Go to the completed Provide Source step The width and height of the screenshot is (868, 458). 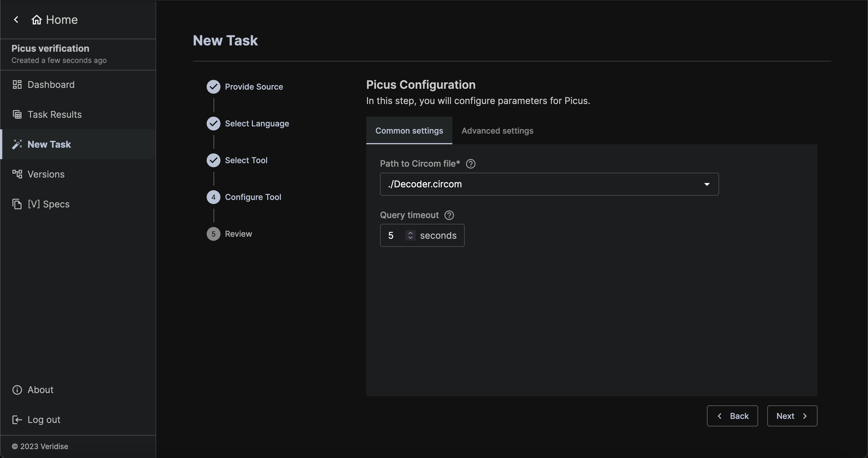(x=253, y=87)
